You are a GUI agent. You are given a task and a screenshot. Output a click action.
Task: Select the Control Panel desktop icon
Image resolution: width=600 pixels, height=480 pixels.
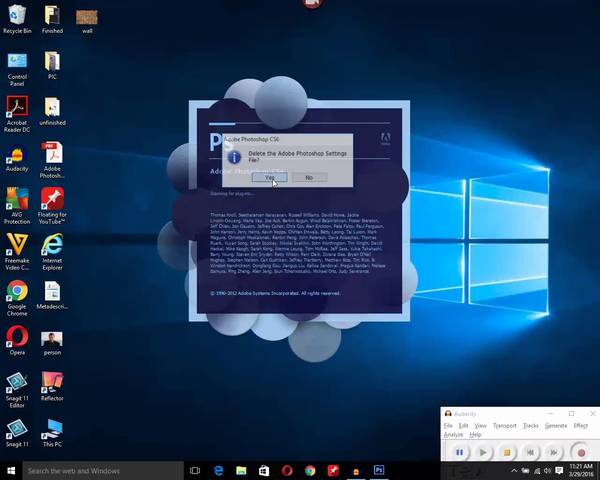[x=17, y=69]
